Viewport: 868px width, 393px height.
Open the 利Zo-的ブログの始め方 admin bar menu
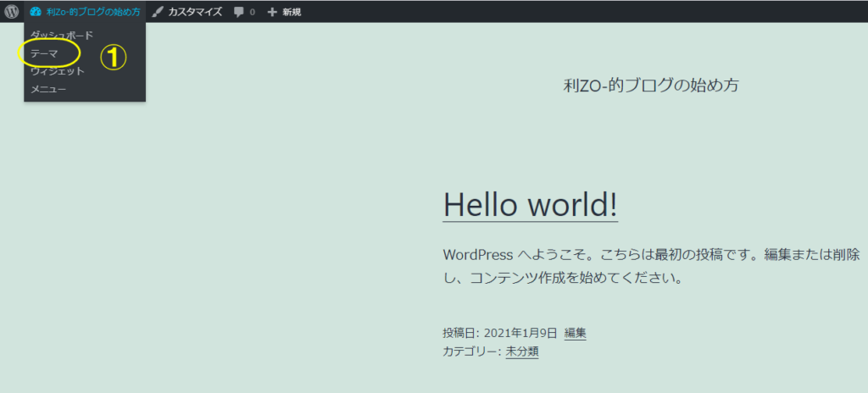(93, 12)
